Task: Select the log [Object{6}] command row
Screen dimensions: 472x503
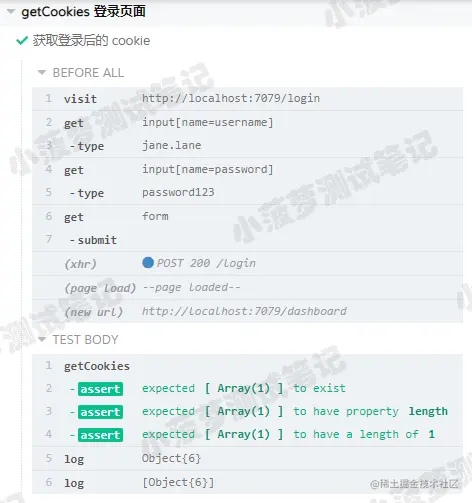Action: [x=247, y=482]
